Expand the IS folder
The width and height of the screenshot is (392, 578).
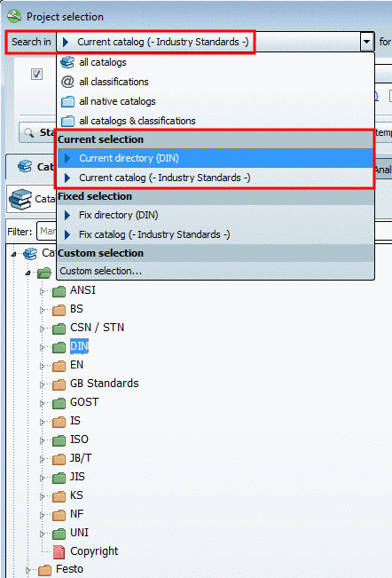[43, 422]
